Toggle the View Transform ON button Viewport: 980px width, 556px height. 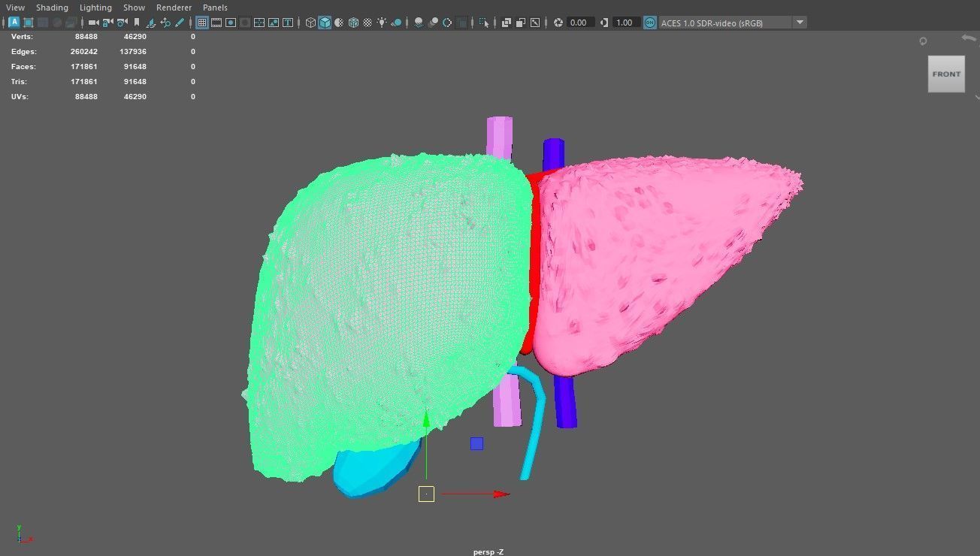(x=649, y=23)
